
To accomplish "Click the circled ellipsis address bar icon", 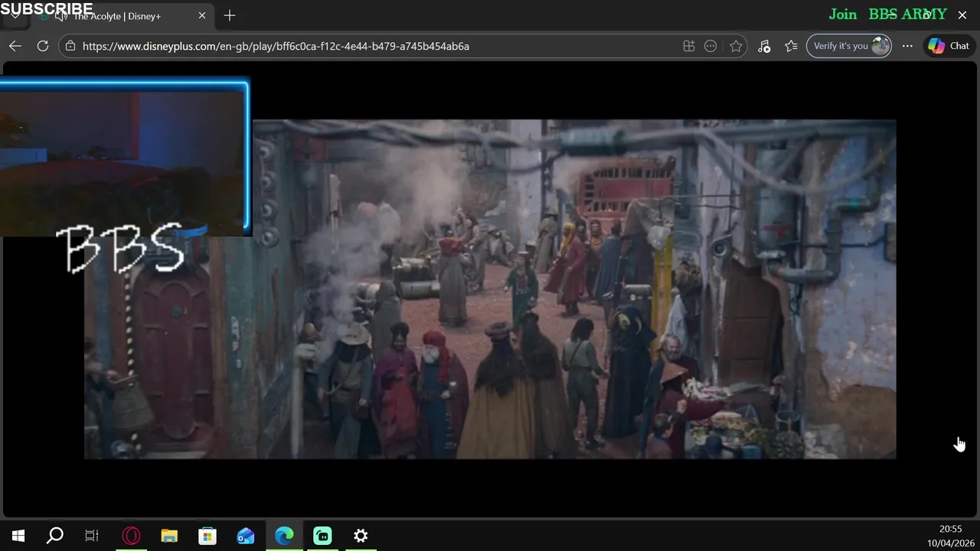I will (x=710, y=46).
